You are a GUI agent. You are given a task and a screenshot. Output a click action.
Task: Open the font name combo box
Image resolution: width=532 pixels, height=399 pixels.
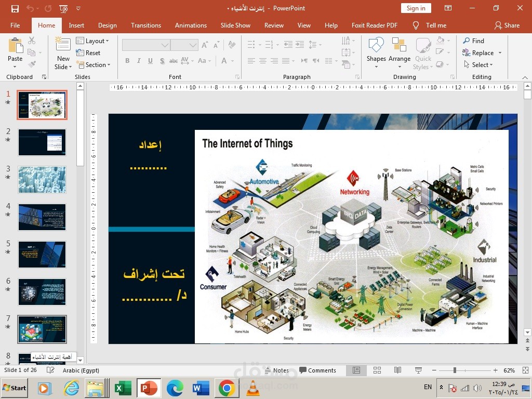tap(146, 45)
